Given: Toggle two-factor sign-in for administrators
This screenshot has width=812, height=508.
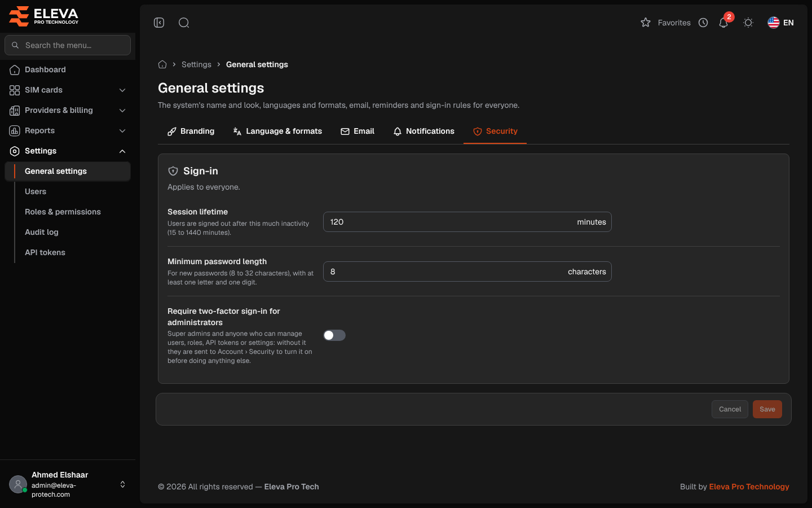Looking at the screenshot, I should [334, 335].
